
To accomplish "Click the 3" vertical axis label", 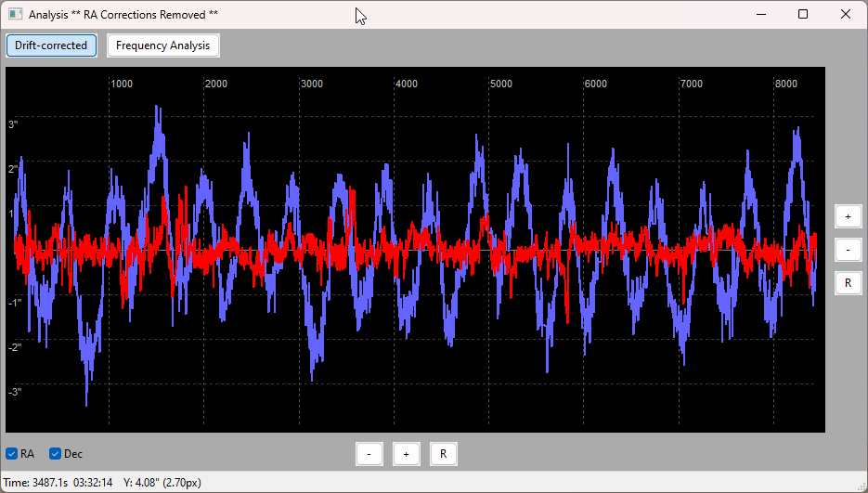I will 13,124.
